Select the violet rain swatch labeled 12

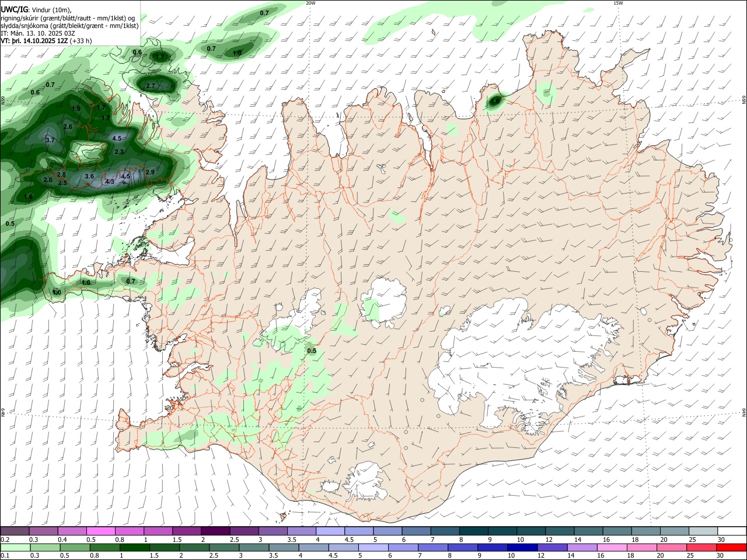[552, 547]
